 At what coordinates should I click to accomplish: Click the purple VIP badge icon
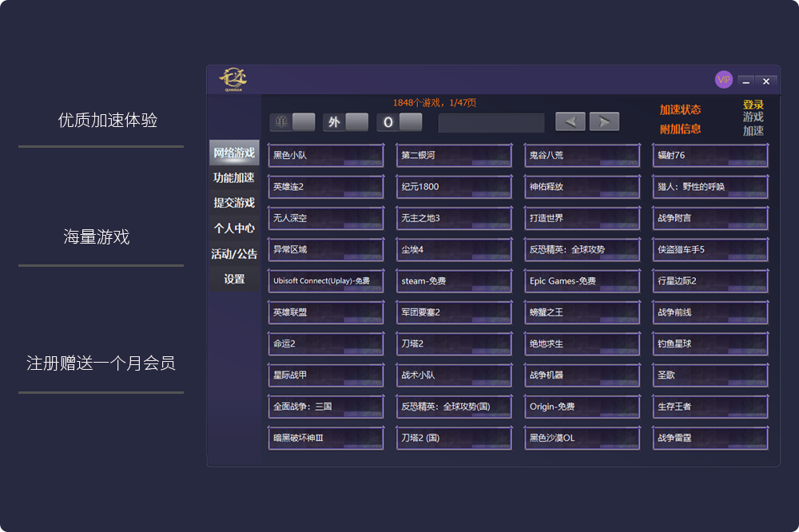point(723,80)
